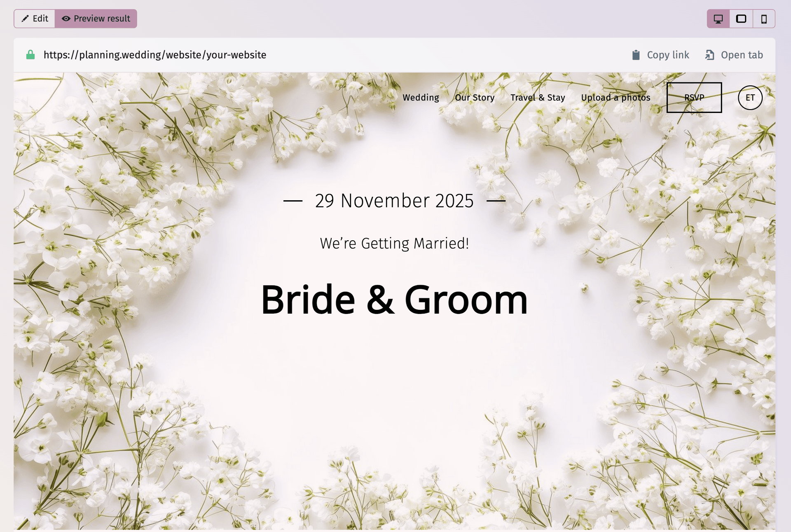
Task: Click the green padlock in the address bar
Action: pyautogui.click(x=30, y=54)
